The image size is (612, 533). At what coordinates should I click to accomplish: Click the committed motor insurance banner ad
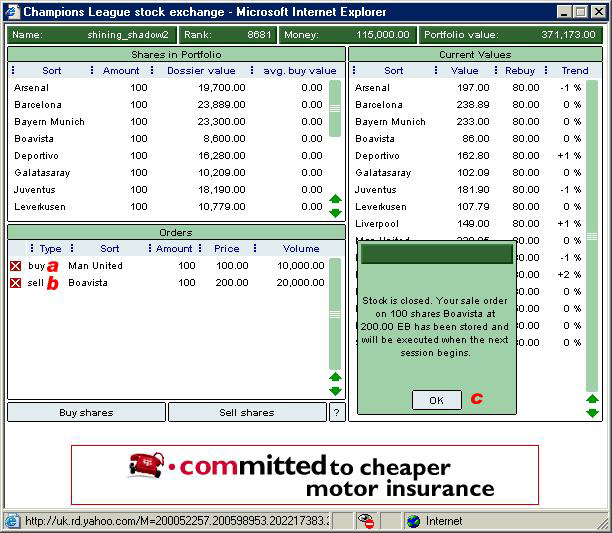tap(305, 475)
